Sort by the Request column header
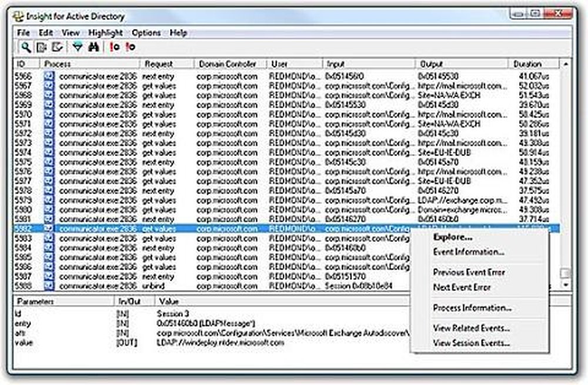Viewport: 588px width, 385px height. click(167, 64)
